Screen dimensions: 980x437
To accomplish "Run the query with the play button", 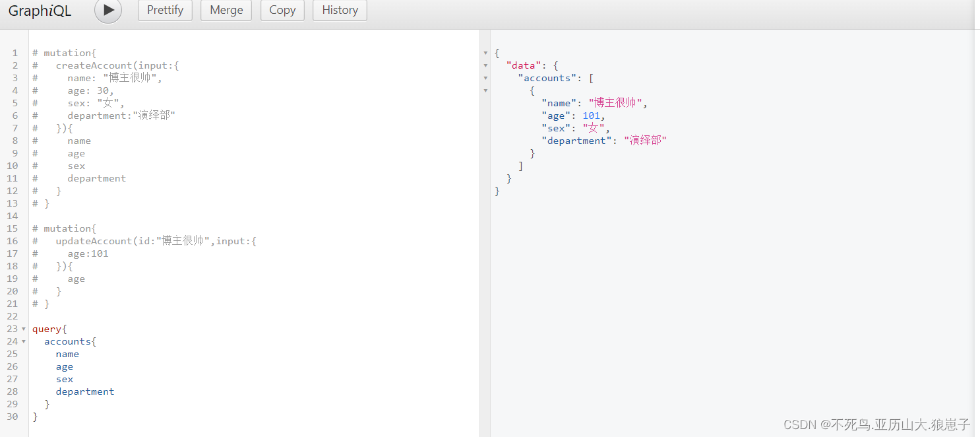I will coord(107,11).
